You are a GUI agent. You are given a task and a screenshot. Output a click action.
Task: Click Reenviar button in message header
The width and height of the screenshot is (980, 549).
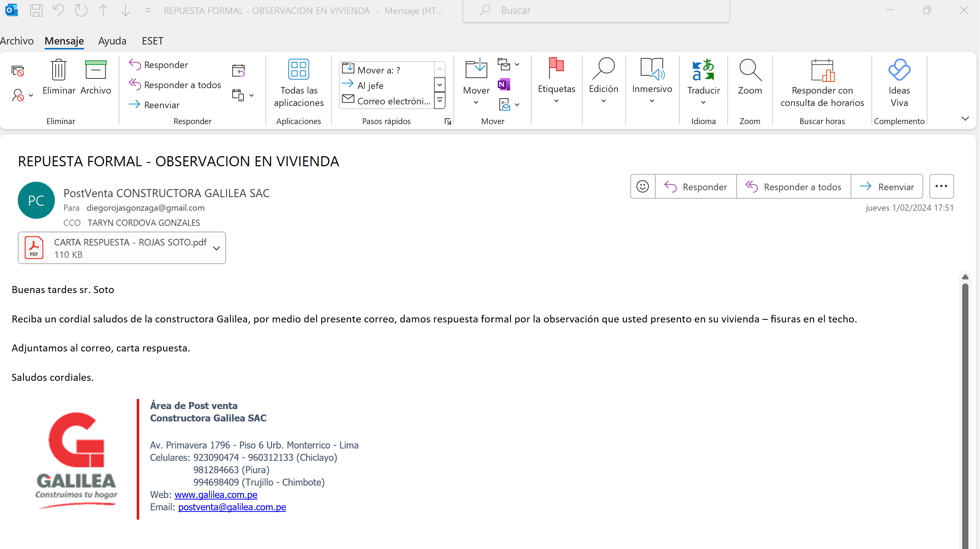point(886,187)
